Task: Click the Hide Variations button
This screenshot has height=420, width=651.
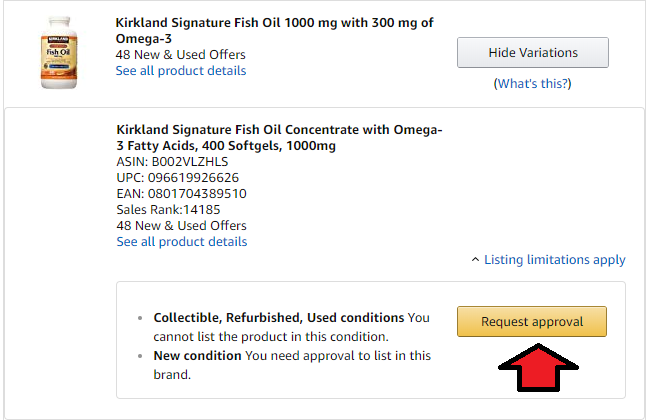Action: [532, 52]
